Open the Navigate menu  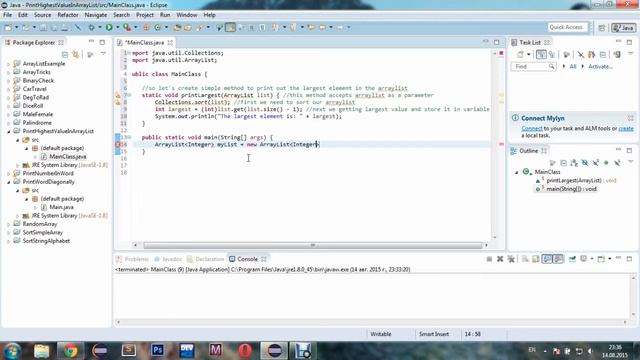96,15
